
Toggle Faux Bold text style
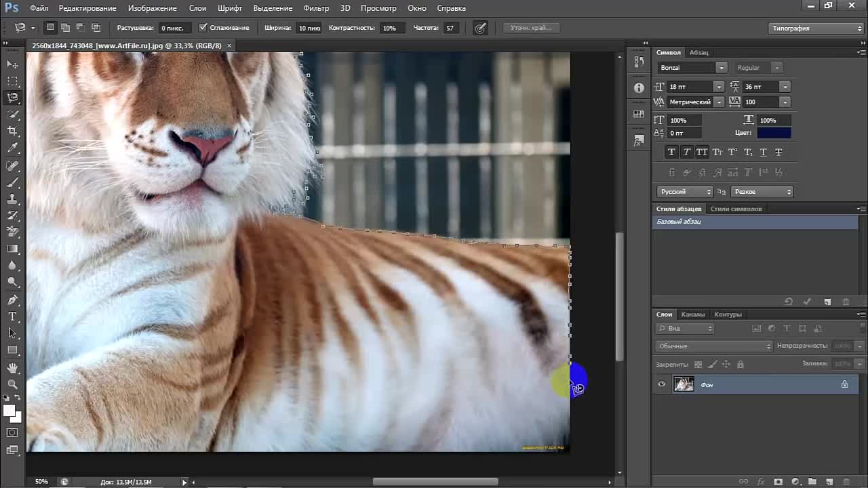(x=671, y=152)
